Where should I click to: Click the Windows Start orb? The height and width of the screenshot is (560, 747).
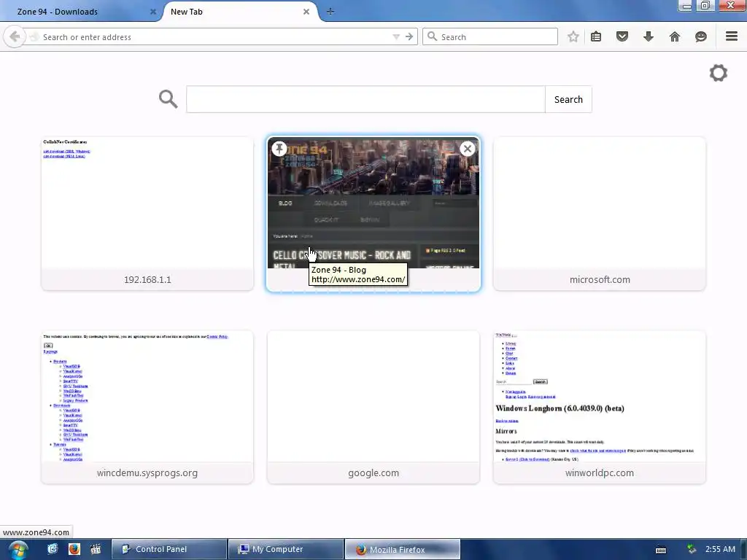click(18, 550)
